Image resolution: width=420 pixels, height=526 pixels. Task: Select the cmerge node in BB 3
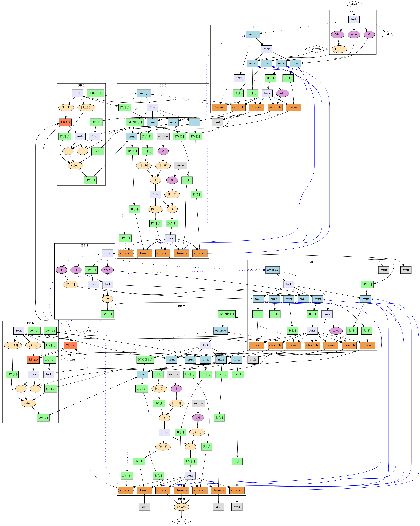(144, 93)
